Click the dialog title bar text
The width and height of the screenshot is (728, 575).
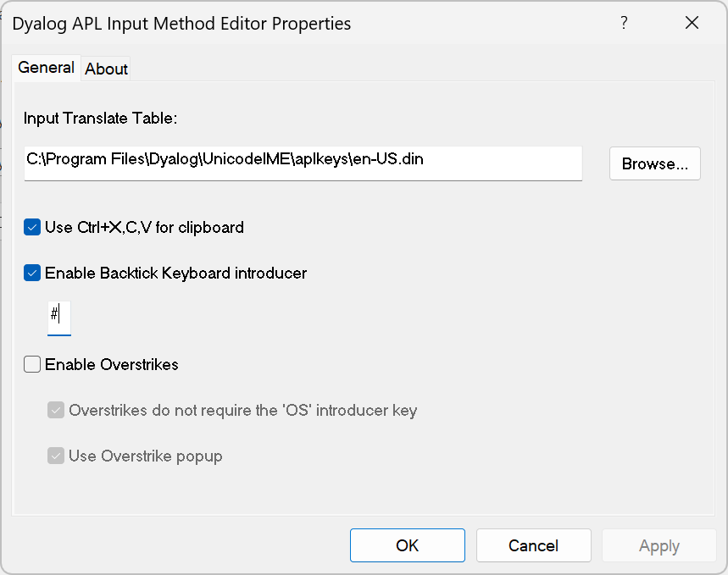click(181, 24)
